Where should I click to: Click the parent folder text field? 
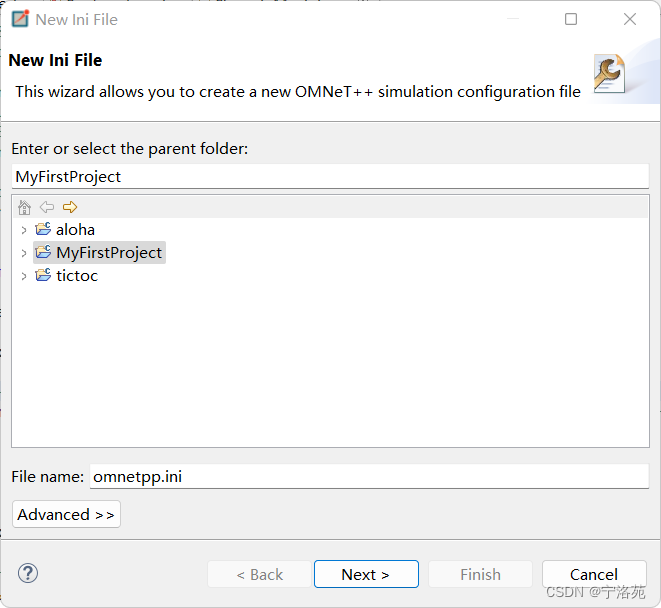(330, 176)
